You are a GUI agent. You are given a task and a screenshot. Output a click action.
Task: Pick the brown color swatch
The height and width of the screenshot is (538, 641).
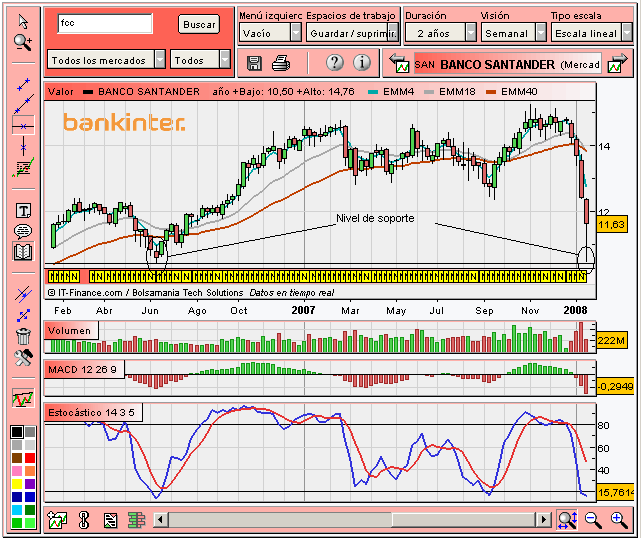tap(17, 458)
